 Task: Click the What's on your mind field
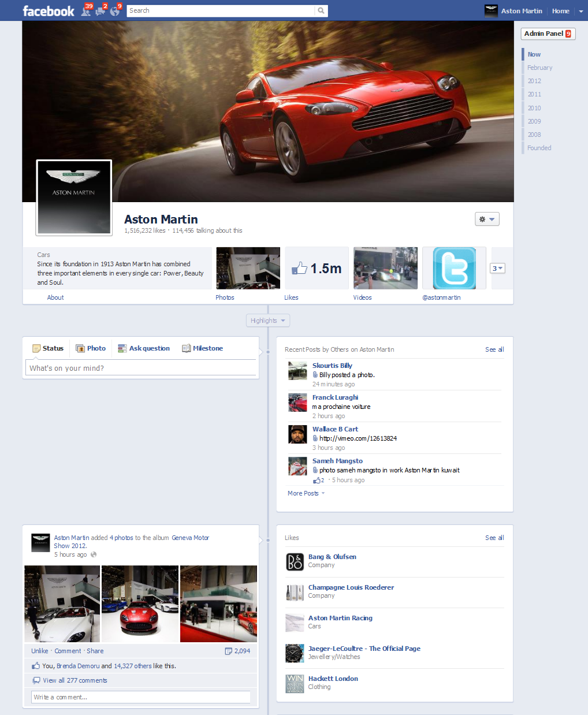[141, 368]
